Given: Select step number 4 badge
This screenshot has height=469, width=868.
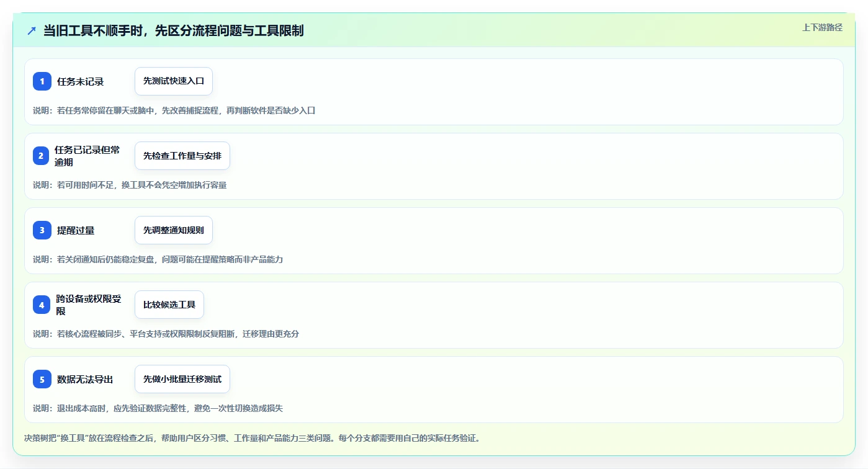Looking at the screenshot, I should [42, 305].
